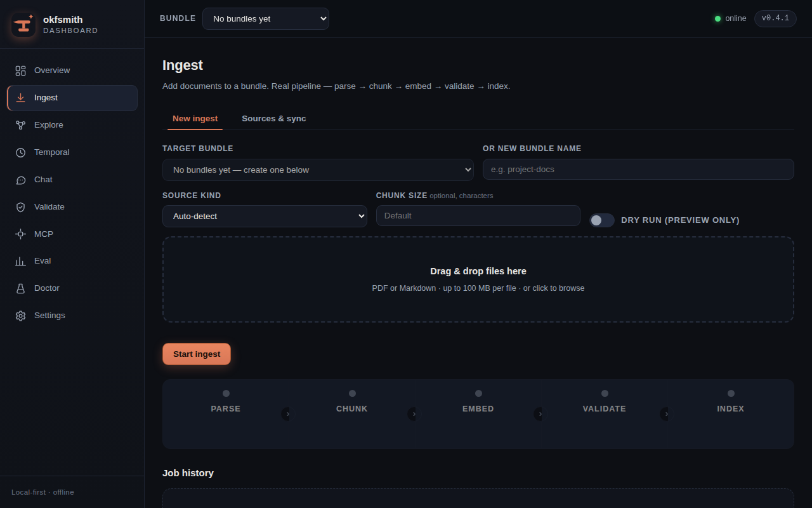Click the Validate stage label
The height and width of the screenshot is (508, 812).
coord(605,409)
